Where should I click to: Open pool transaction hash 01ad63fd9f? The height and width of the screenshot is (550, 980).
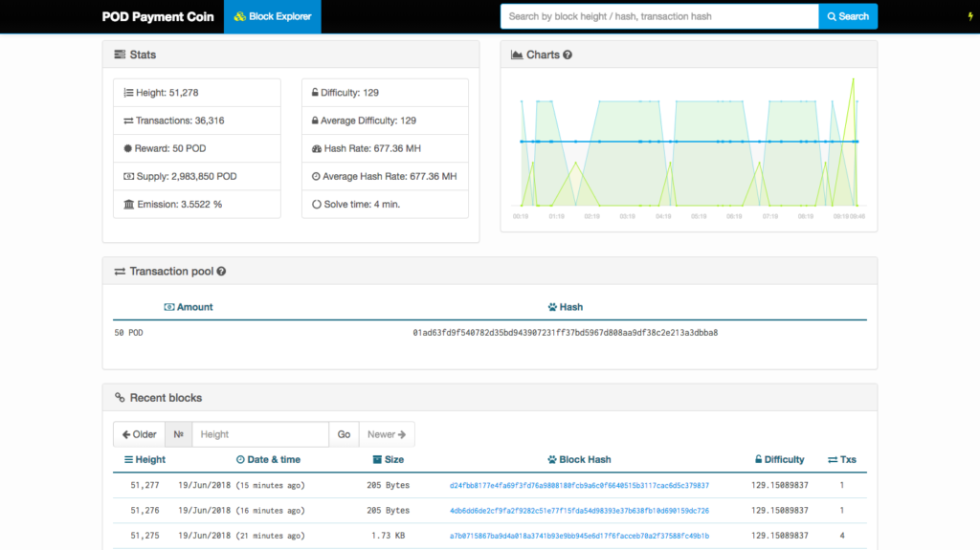565,333
